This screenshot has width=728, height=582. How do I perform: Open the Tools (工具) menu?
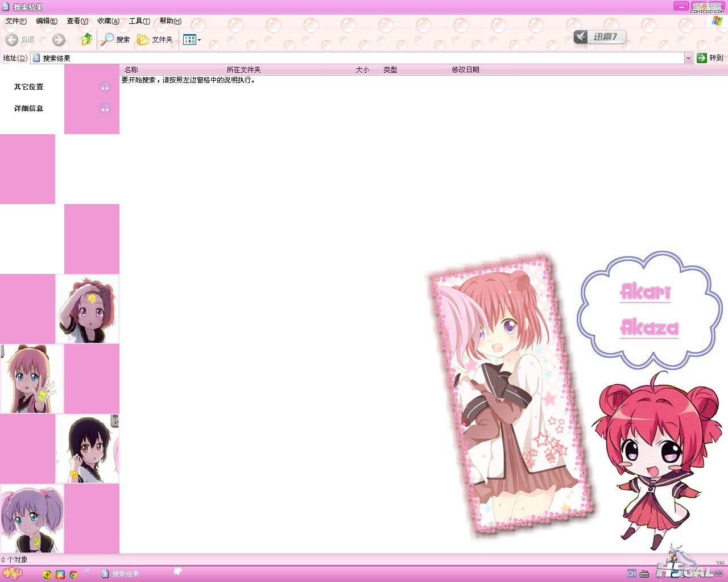point(139,21)
